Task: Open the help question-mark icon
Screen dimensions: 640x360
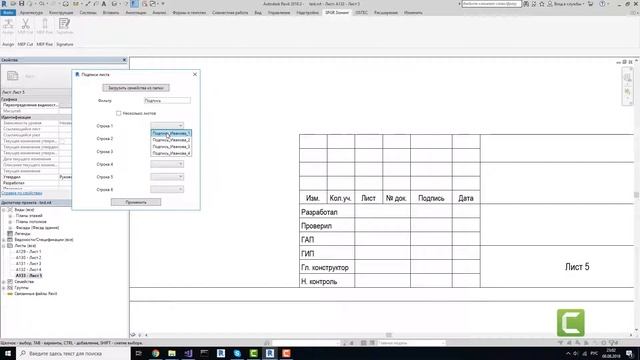Action: 602,4
